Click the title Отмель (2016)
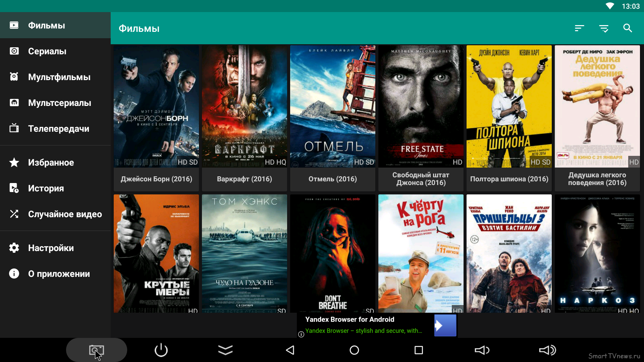 click(333, 179)
